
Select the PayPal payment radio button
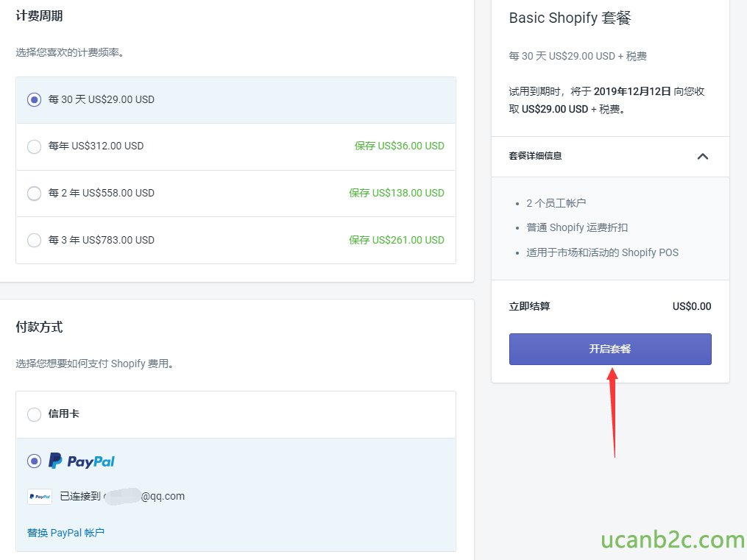tap(34, 461)
